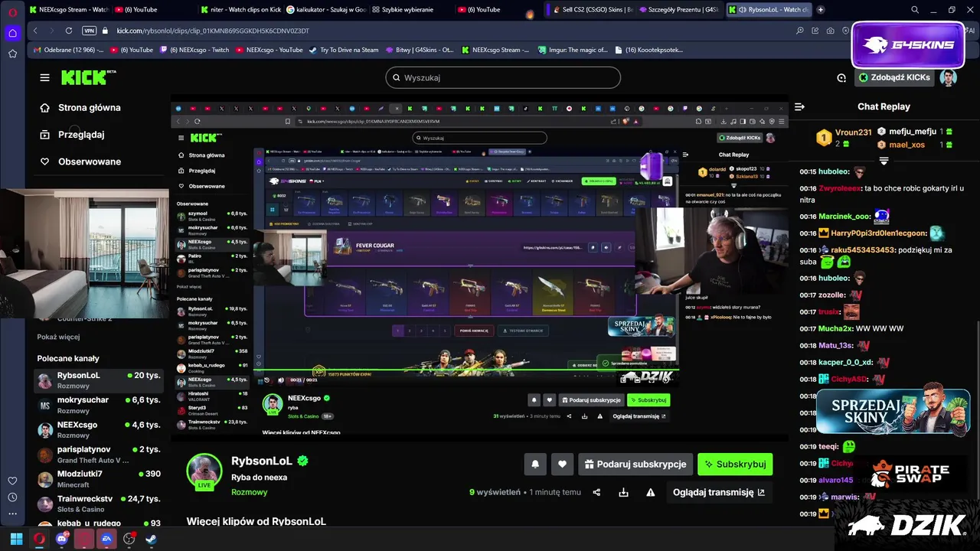Open Discord from the taskbar
Screen dimensions: 980x551
[x=62, y=539]
